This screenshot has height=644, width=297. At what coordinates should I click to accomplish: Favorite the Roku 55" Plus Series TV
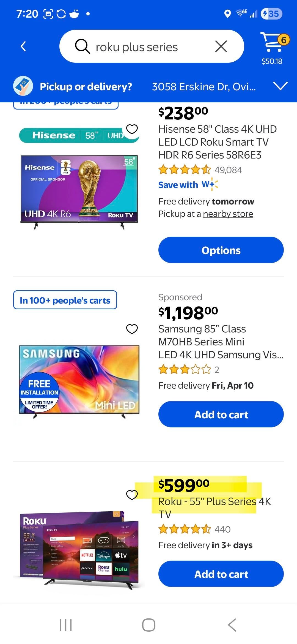pos(132,495)
